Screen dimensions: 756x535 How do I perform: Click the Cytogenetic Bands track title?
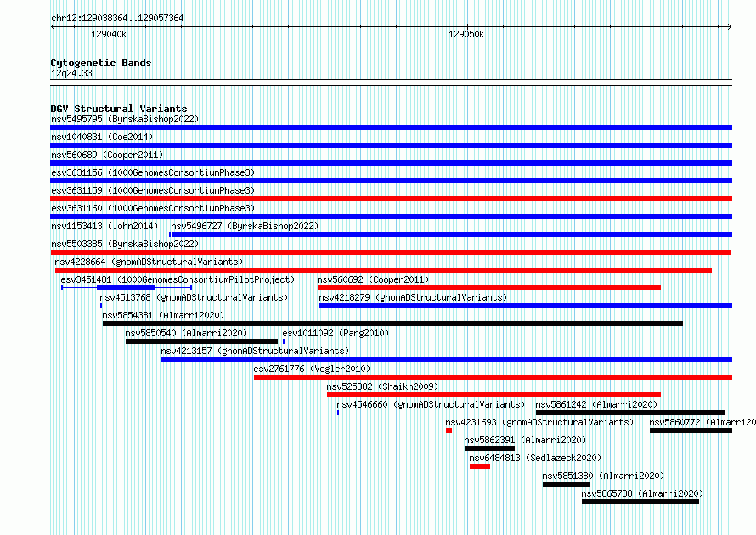coord(101,63)
